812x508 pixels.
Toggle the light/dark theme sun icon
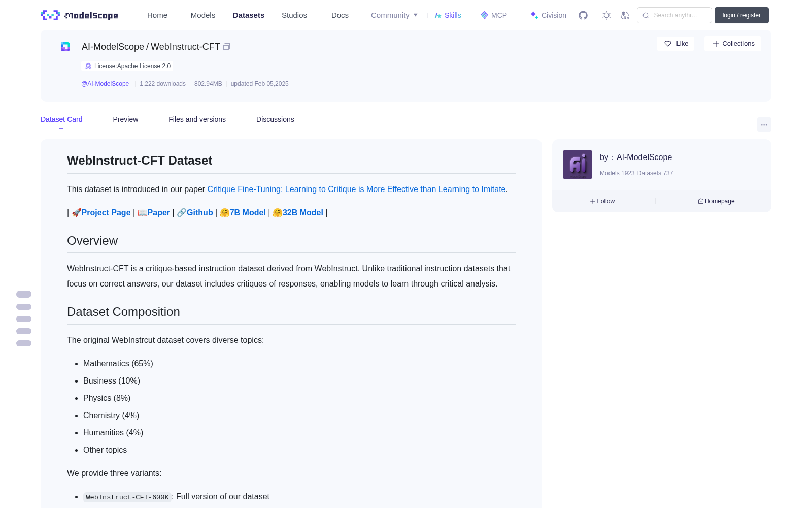point(606,15)
